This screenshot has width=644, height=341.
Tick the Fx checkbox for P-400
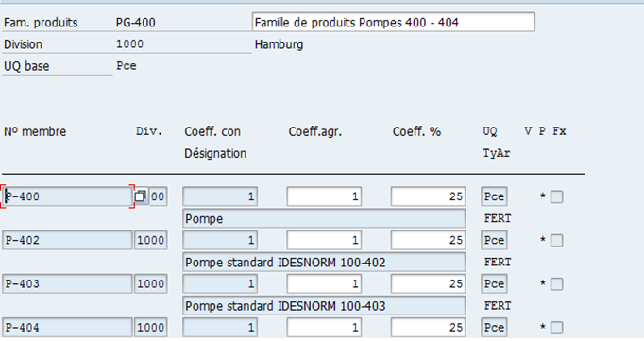(x=556, y=196)
